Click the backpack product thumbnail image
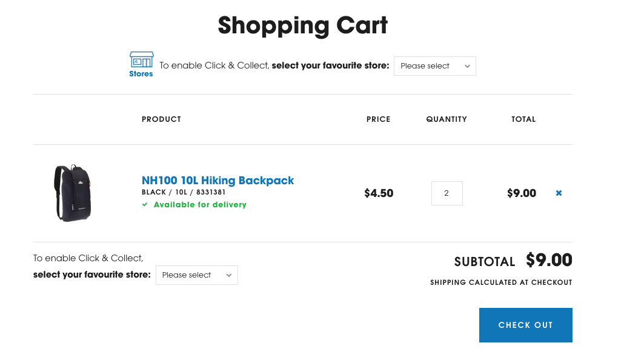 point(73,193)
